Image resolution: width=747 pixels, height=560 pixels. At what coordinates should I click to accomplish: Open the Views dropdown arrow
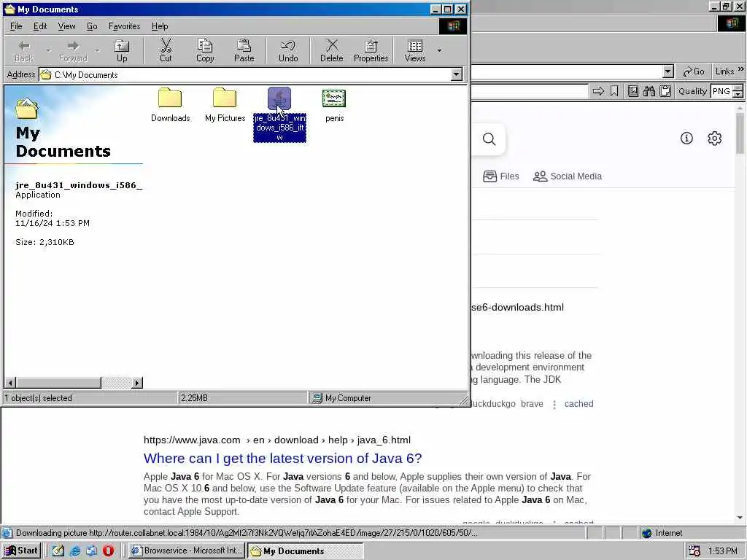(x=439, y=50)
